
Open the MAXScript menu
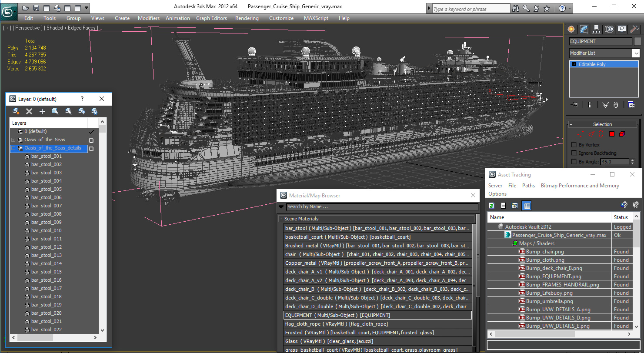click(316, 18)
